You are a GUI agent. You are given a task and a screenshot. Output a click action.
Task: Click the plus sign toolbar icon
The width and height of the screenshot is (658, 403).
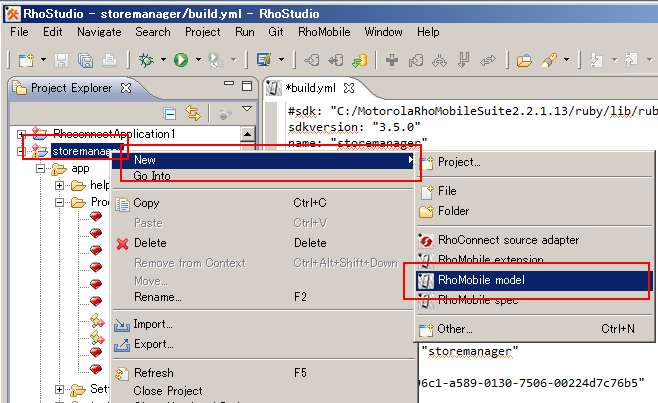[x=392, y=60]
